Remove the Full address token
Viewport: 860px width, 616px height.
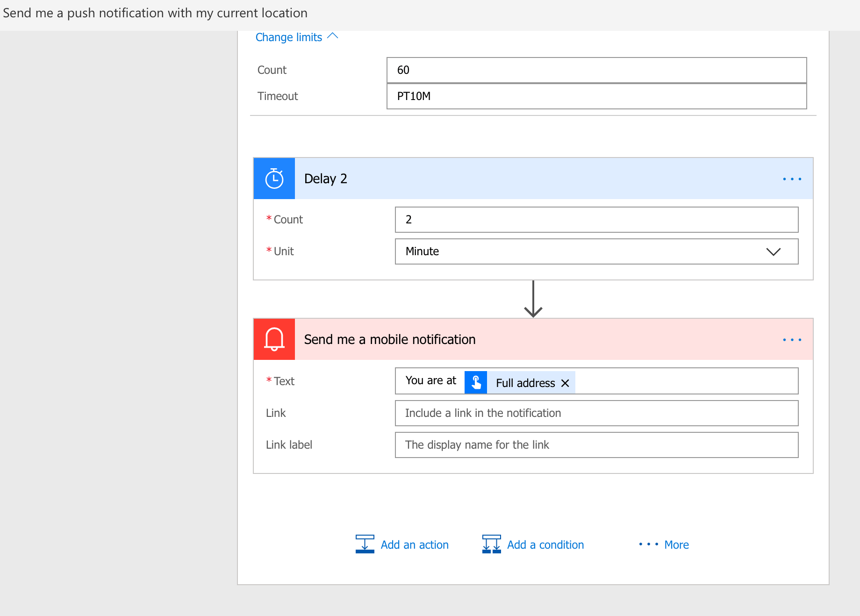tap(565, 383)
